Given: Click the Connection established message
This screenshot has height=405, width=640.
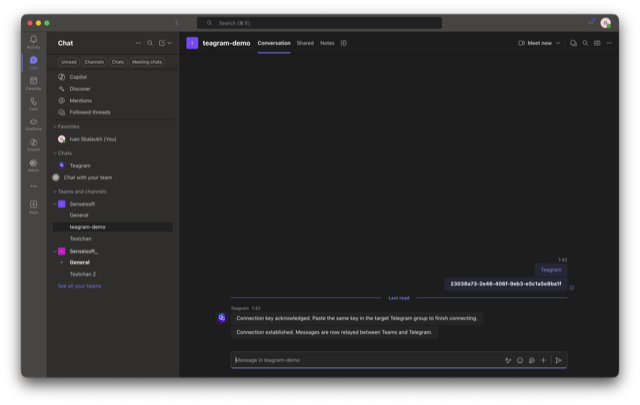Looking at the screenshot, I should pyautogui.click(x=334, y=332).
